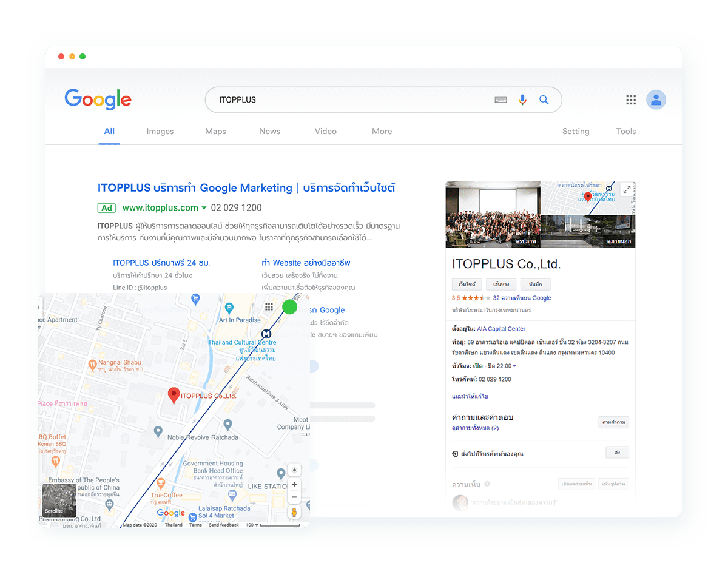
Task: Click the ถามคำถาม ask question button
Action: pyautogui.click(x=613, y=422)
